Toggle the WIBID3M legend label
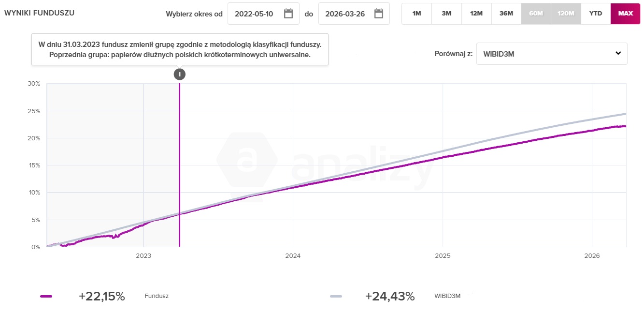The height and width of the screenshot is (314, 644). coord(448,297)
